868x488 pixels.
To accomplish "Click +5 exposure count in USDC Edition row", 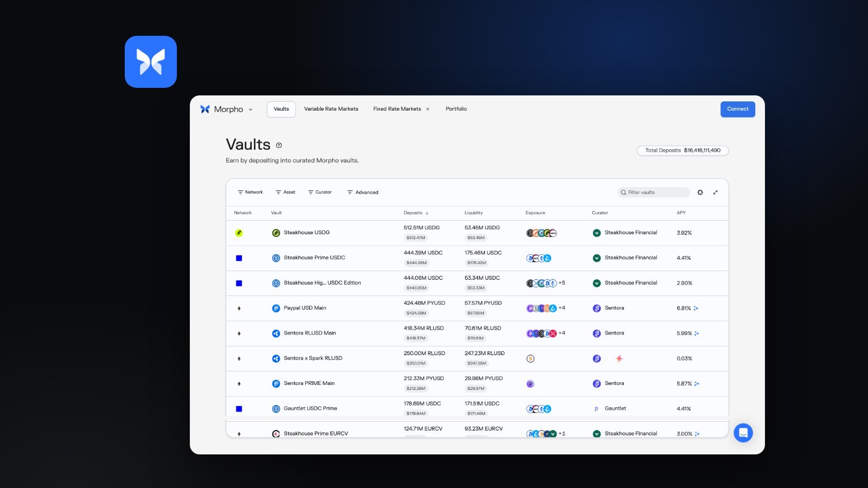I will [562, 283].
